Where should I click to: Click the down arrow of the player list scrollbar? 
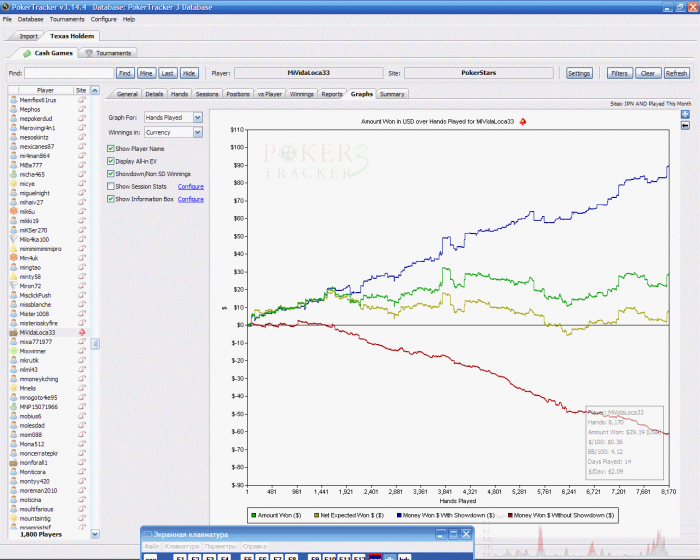95,534
